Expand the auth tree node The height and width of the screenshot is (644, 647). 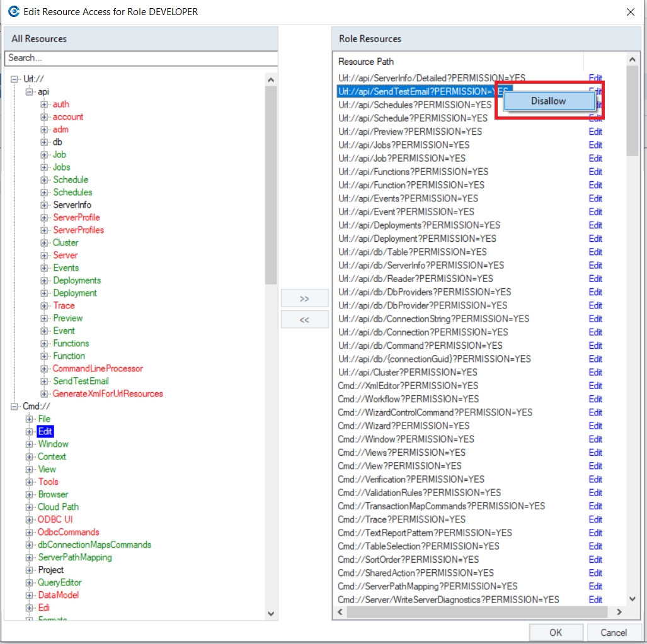coord(44,105)
